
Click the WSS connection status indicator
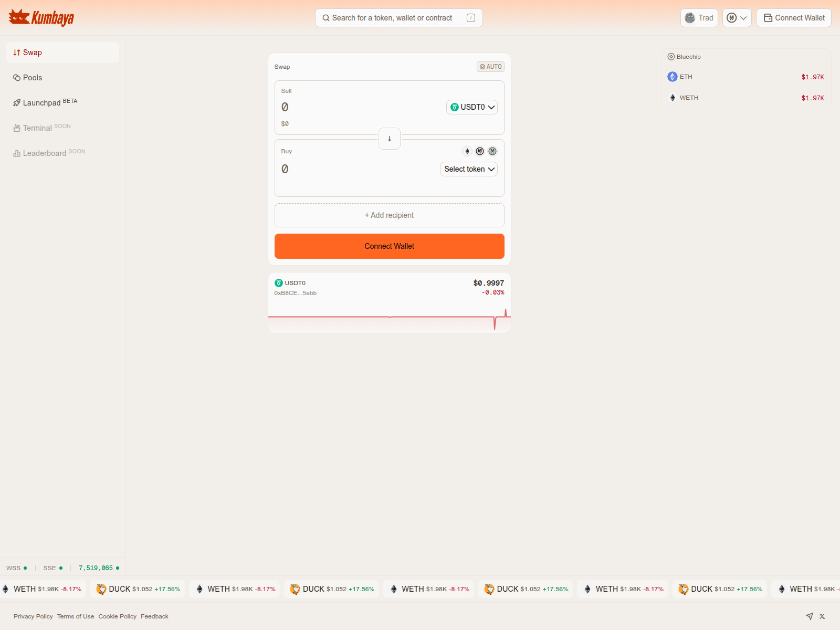16,568
